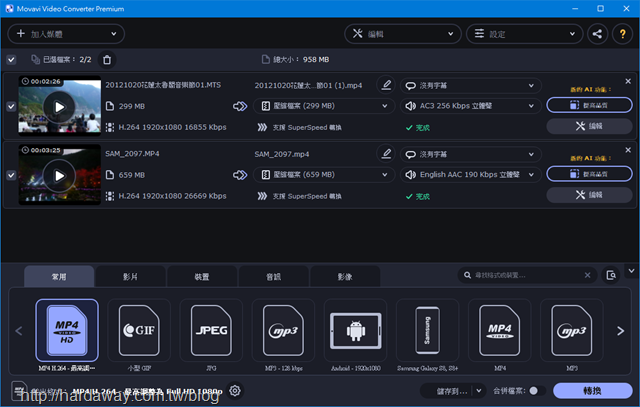Screen dimensions: 640x407
Task: Open the help question mark icon
Action: 622,34
